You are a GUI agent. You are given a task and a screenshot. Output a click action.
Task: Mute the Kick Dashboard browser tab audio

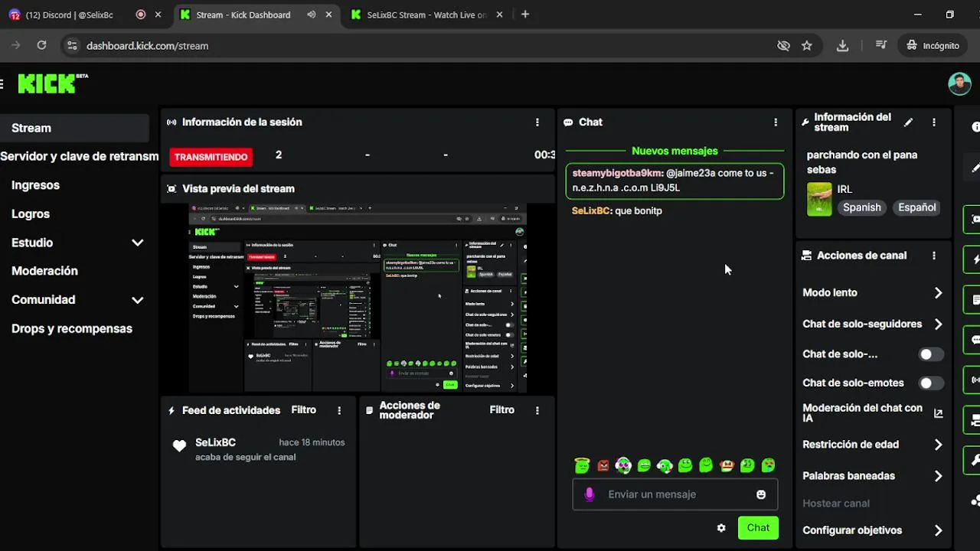(311, 15)
